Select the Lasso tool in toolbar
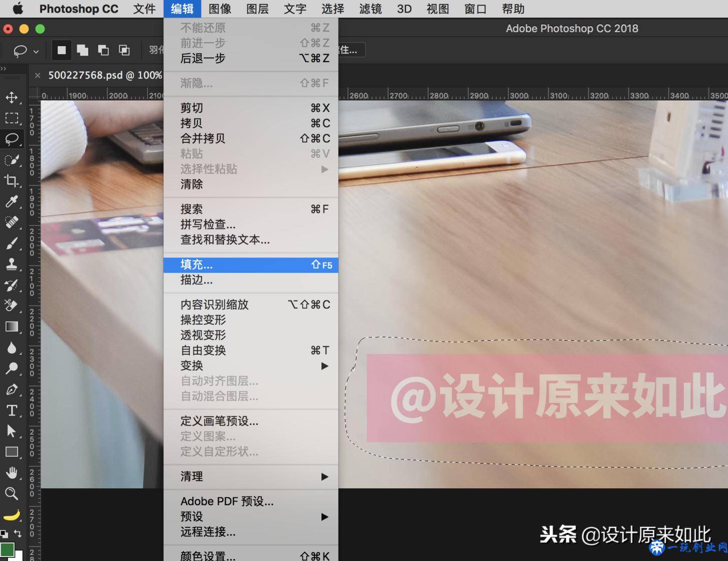 (x=12, y=139)
